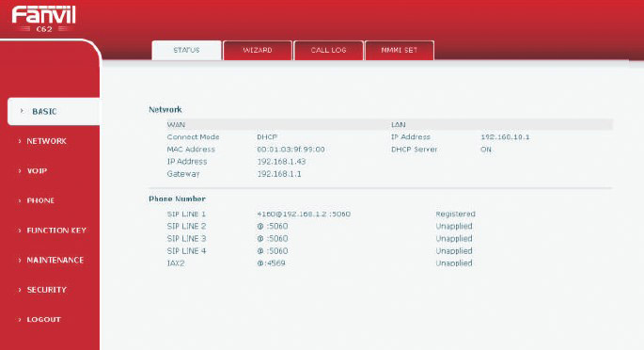The height and width of the screenshot is (350, 644).
Task: Click LOGOUT in the sidebar
Action: click(x=43, y=319)
